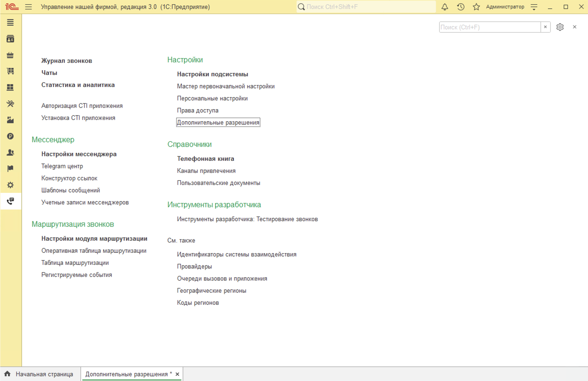This screenshot has height=381, width=588.
Task: Expand the sections menu at sidebar top
Action: pyautogui.click(x=10, y=23)
